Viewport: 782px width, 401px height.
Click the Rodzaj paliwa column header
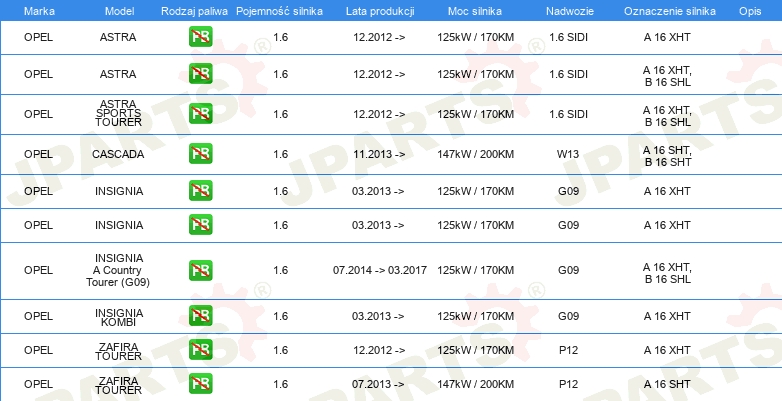click(x=195, y=11)
